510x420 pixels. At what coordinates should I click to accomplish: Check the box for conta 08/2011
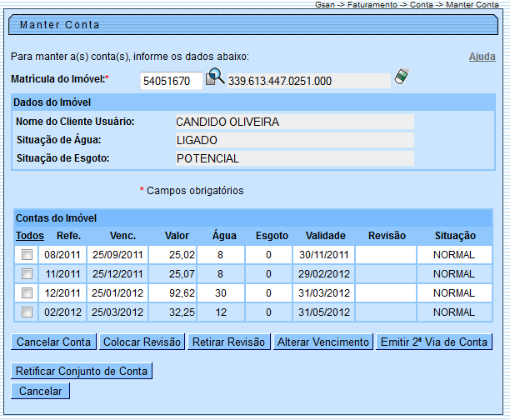point(27,254)
